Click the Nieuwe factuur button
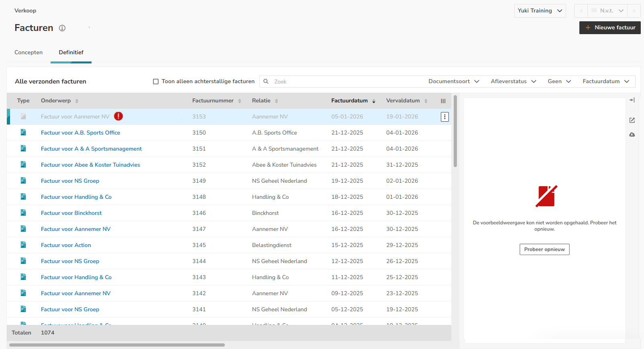This screenshot has height=349, width=644. click(x=610, y=28)
